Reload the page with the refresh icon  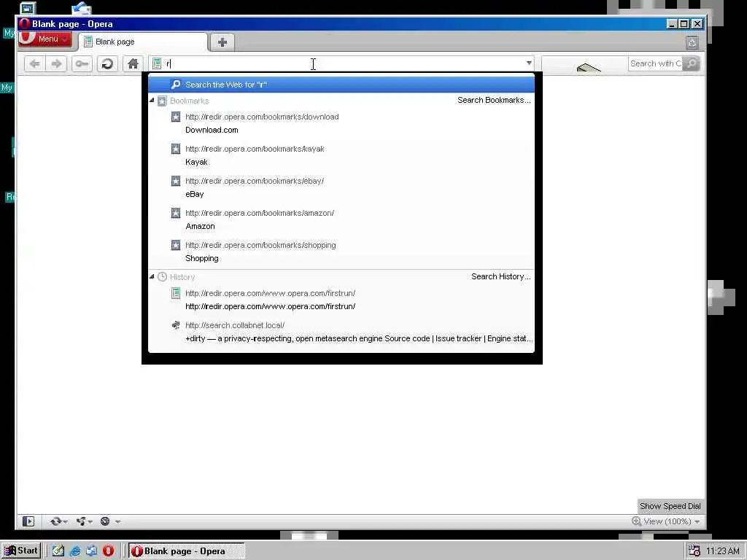108,64
